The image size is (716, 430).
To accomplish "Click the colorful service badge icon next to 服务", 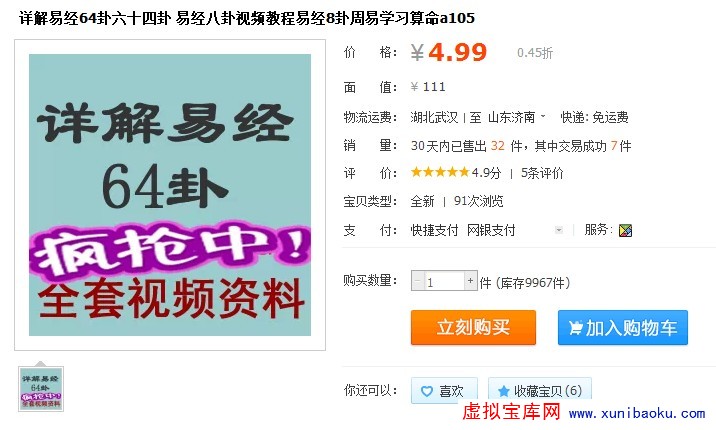I will coord(625,231).
